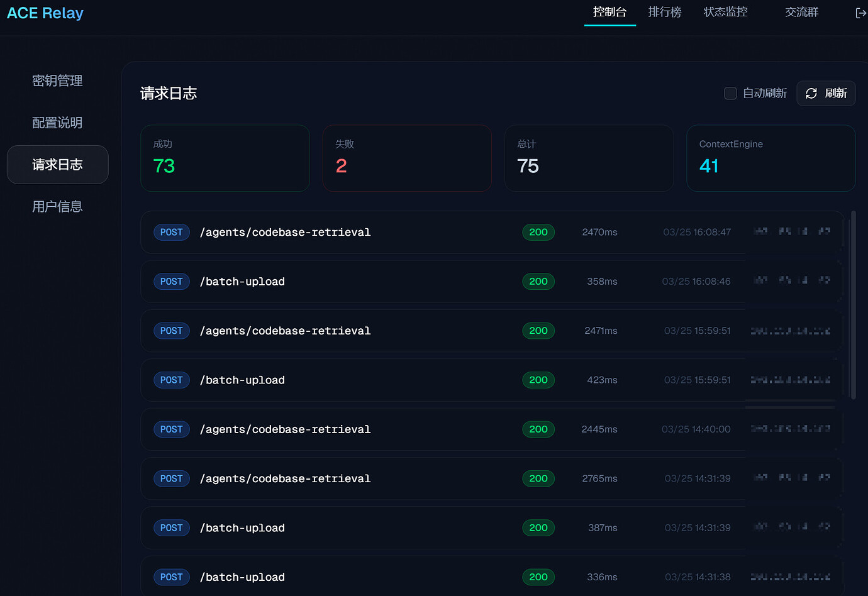Click the 03/25 14:31:38 timestamp
This screenshot has width=868, height=596.
pos(698,577)
